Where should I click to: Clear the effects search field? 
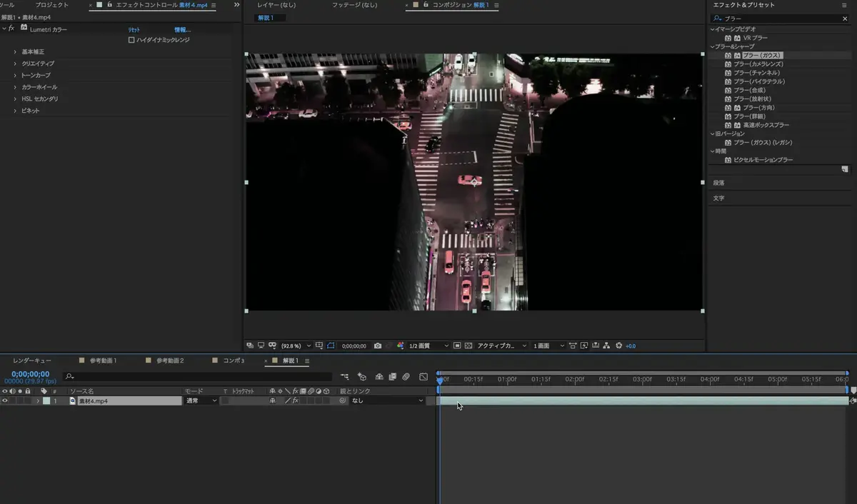pyautogui.click(x=844, y=18)
